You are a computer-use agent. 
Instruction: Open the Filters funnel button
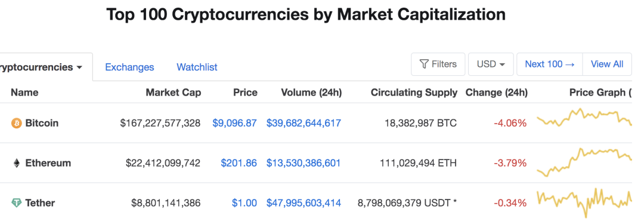coord(438,64)
